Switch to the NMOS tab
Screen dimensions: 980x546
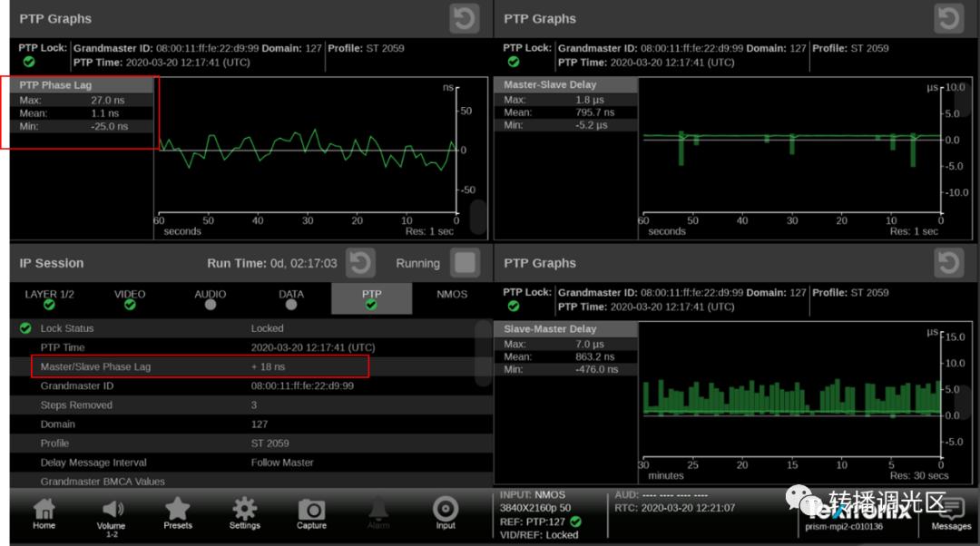click(x=452, y=295)
